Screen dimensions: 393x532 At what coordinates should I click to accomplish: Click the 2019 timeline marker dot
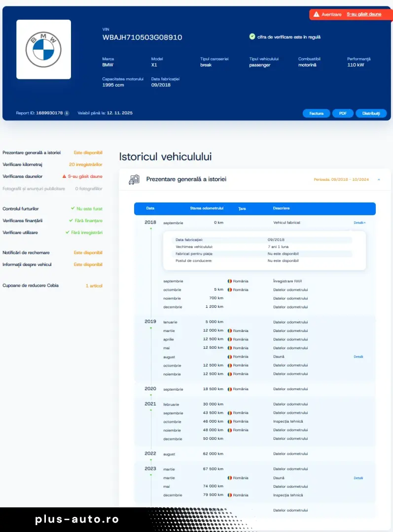pos(151,328)
